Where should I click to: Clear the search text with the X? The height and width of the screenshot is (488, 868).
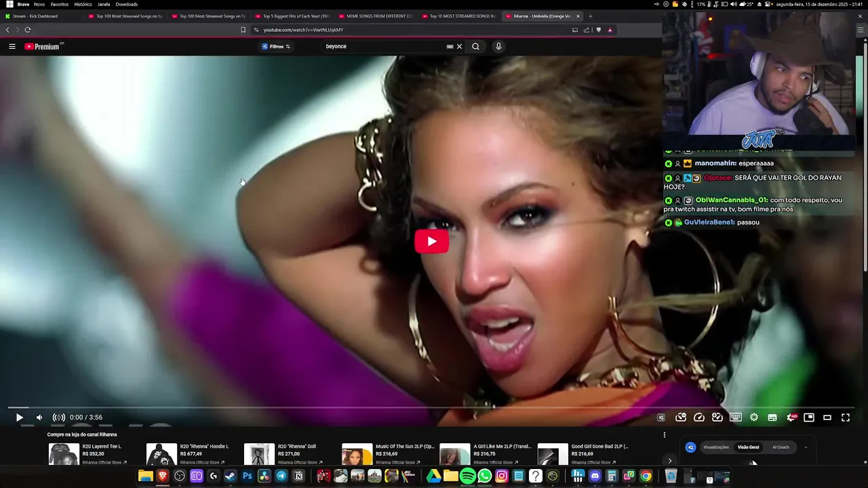coord(459,47)
